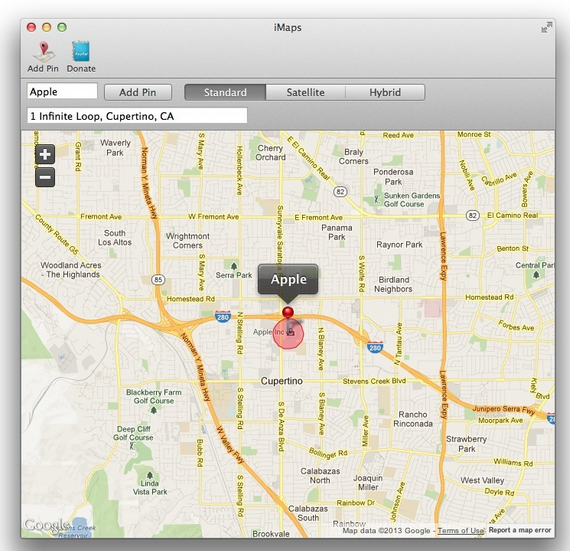
Task: Click the Cupertino city label
Action: 282,381
